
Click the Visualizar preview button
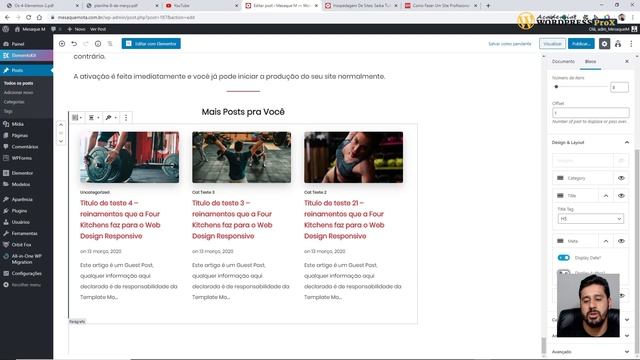(552, 44)
